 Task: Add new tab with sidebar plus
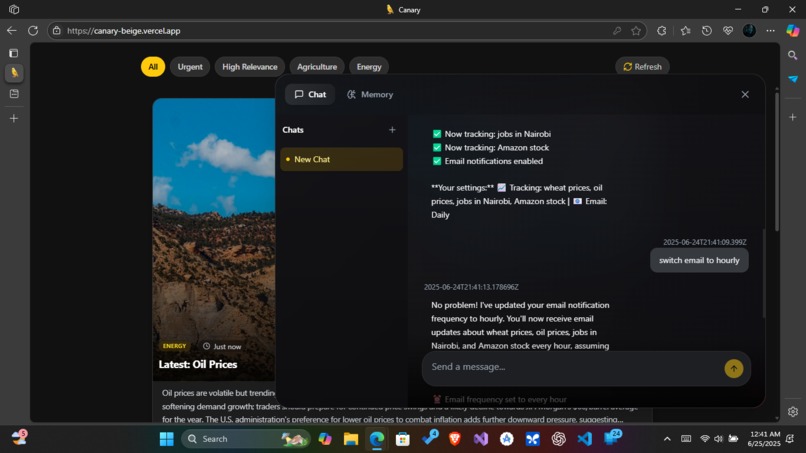(x=14, y=118)
